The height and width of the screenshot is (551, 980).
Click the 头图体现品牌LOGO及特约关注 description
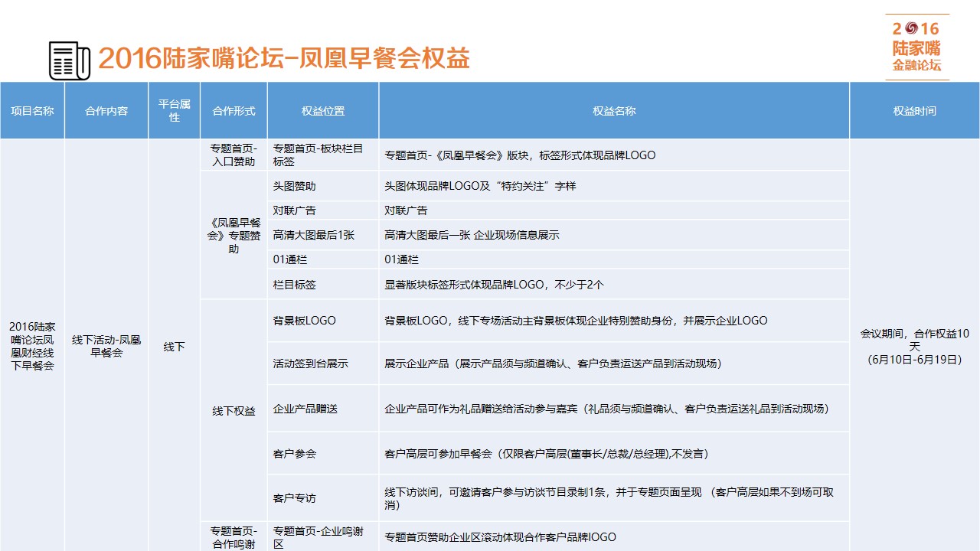614,186
